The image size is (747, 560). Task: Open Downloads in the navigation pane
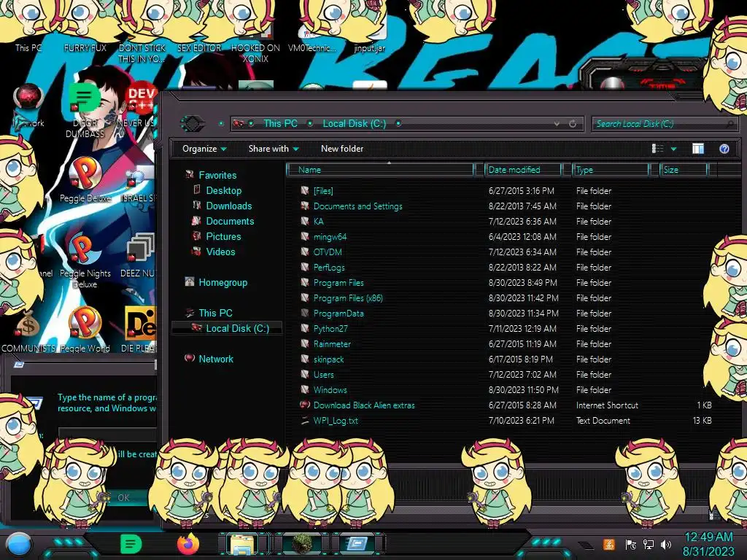[x=228, y=206]
